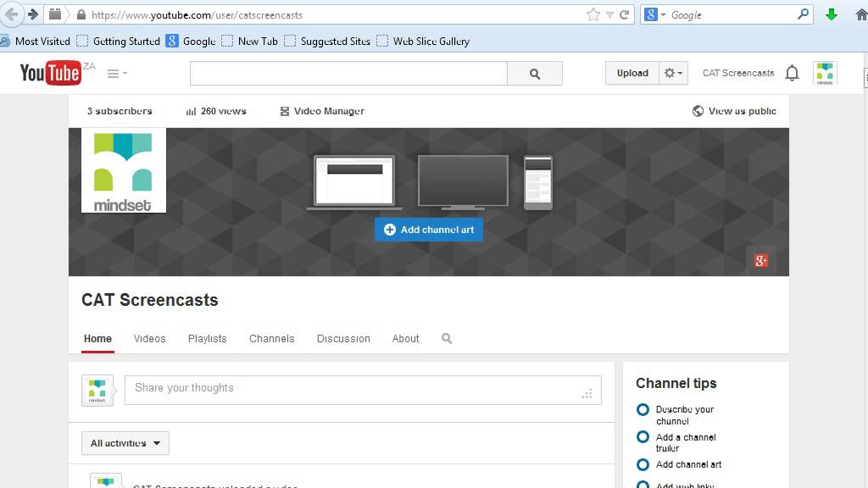
Task: Click the 3 subscribers link
Action: [x=120, y=111]
